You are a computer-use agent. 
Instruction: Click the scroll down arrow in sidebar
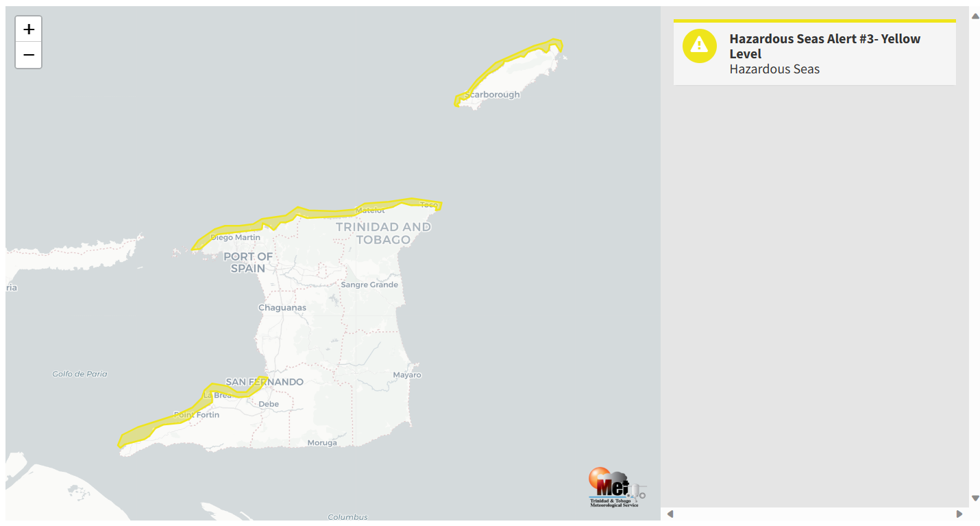(x=975, y=498)
